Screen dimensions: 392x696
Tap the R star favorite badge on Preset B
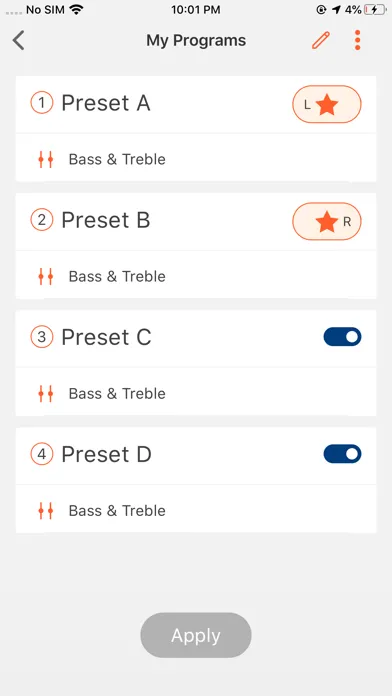pyautogui.click(x=327, y=221)
